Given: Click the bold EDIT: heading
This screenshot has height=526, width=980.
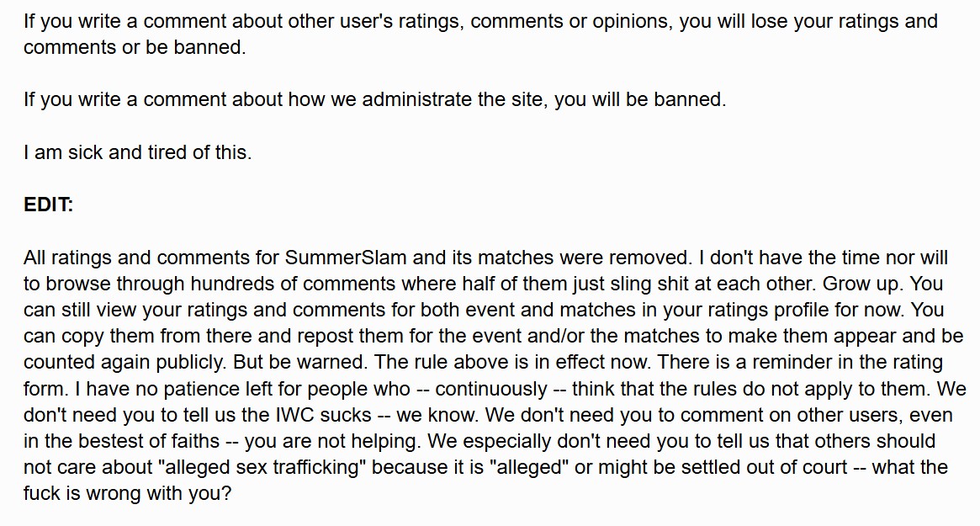Looking at the screenshot, I should click(x=48, y=205).
